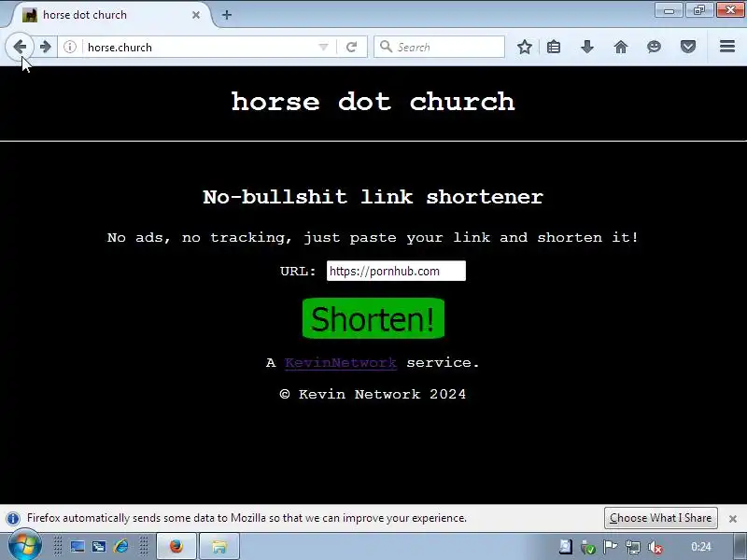Click the info icon in notification bar

pos(13,518)
